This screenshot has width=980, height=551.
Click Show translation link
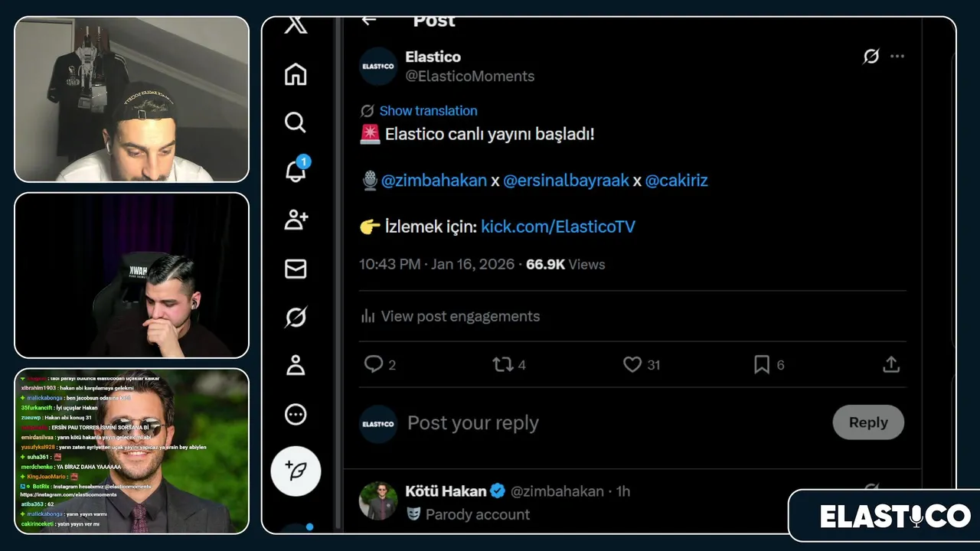tap(428, 111)
